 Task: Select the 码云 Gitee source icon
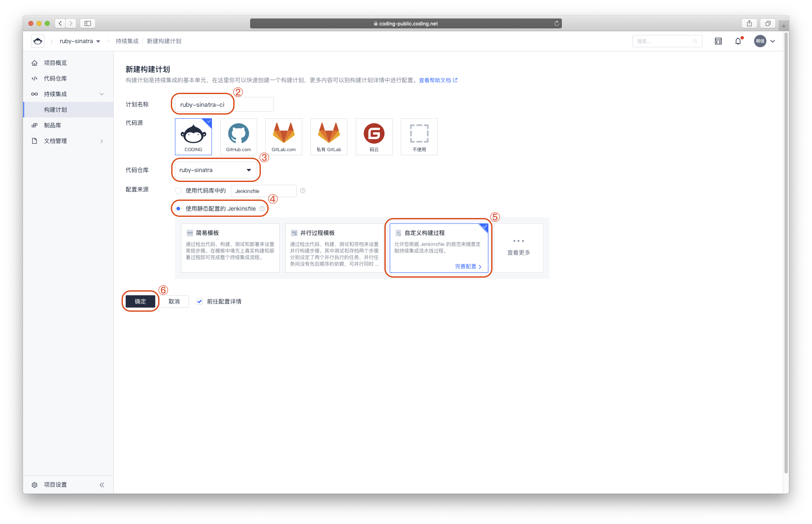(374, 136)
